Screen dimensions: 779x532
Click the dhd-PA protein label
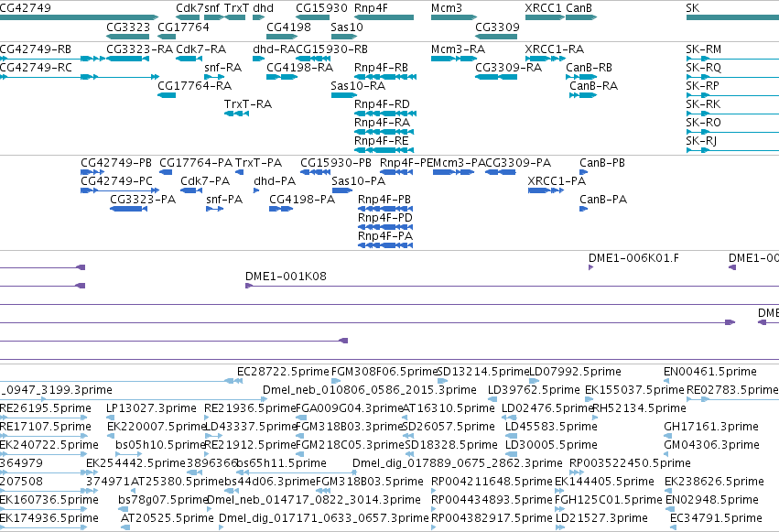point(275,181)
